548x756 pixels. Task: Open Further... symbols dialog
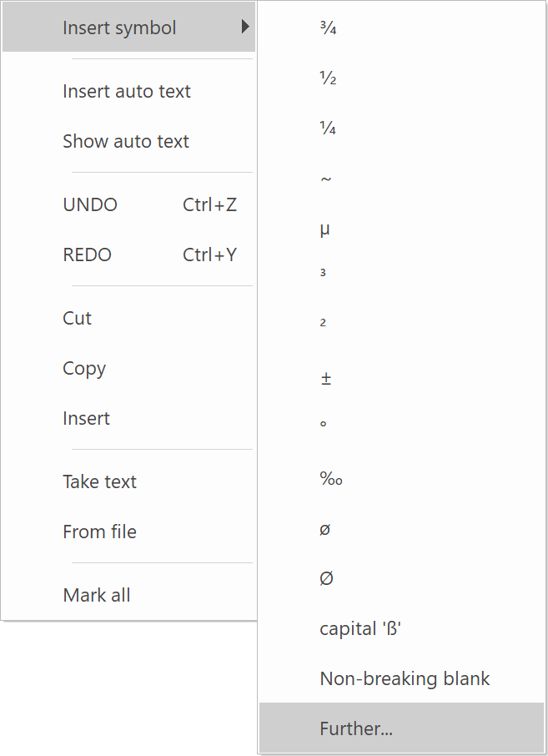(x=356, y=729)
